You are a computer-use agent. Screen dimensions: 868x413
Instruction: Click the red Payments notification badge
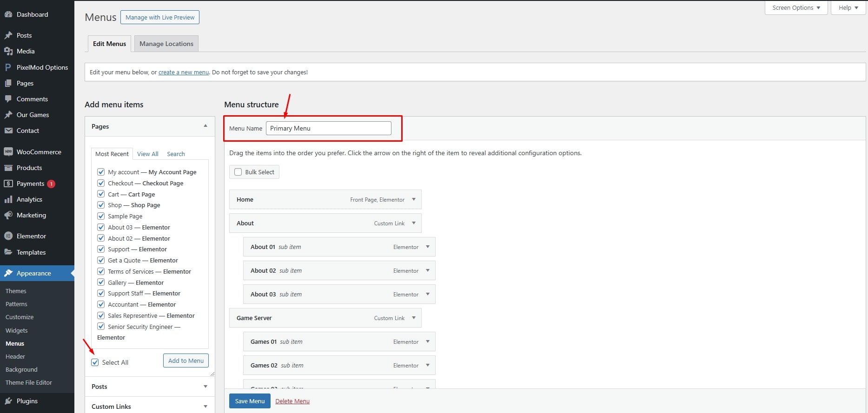(51, 184)
